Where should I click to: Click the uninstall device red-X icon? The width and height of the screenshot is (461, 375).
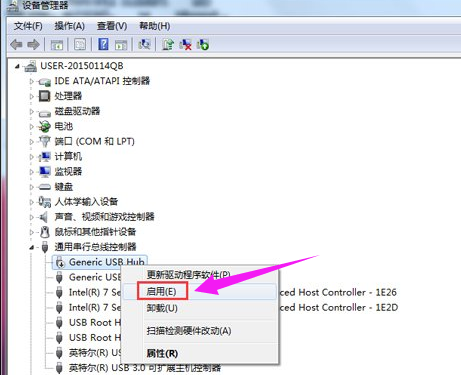pos(185,44)
